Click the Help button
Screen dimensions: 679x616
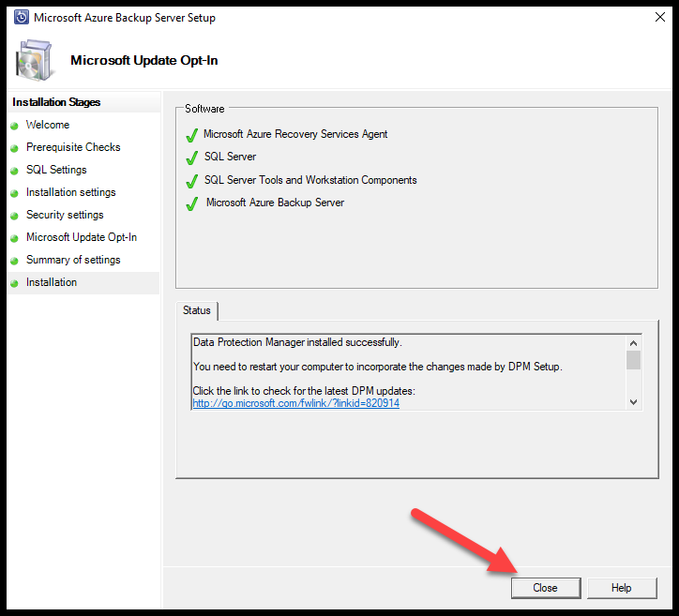tap(622, 588)
